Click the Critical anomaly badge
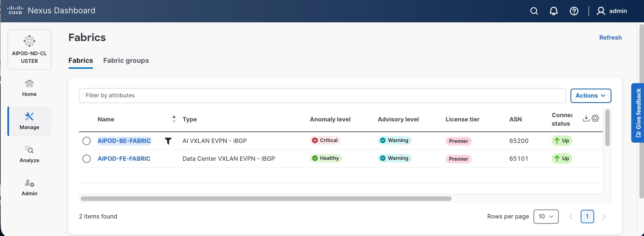Image resolution: width=644 pixels, height=236 pixels. 325,140
